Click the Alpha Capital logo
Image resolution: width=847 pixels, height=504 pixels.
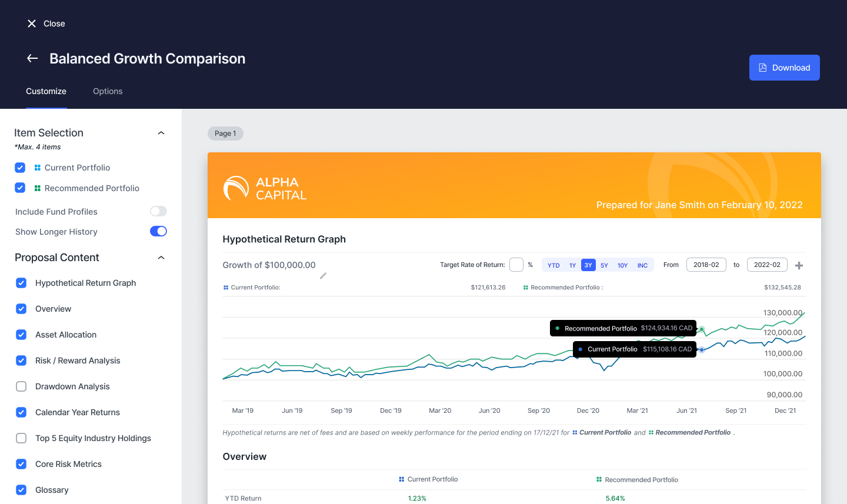click(x=265, y=188)
